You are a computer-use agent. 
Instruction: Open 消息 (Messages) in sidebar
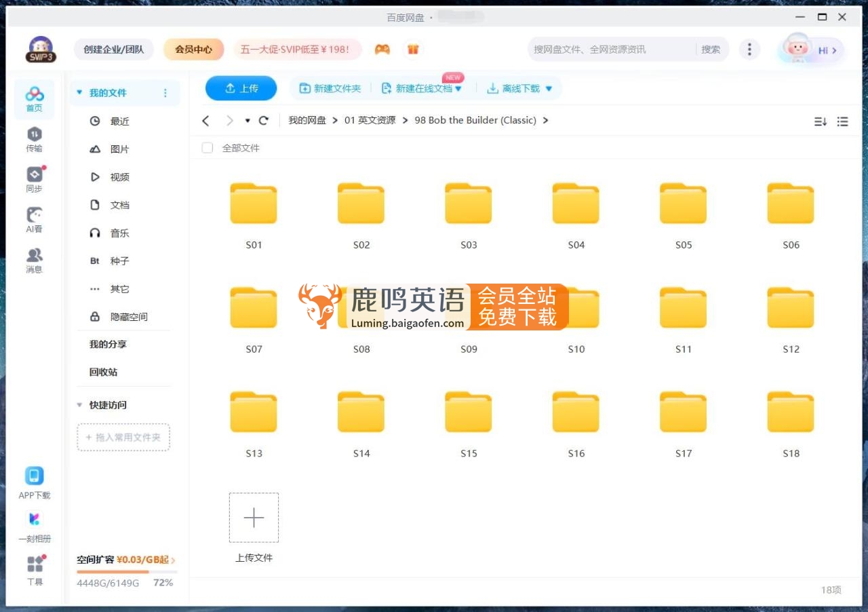34,260
